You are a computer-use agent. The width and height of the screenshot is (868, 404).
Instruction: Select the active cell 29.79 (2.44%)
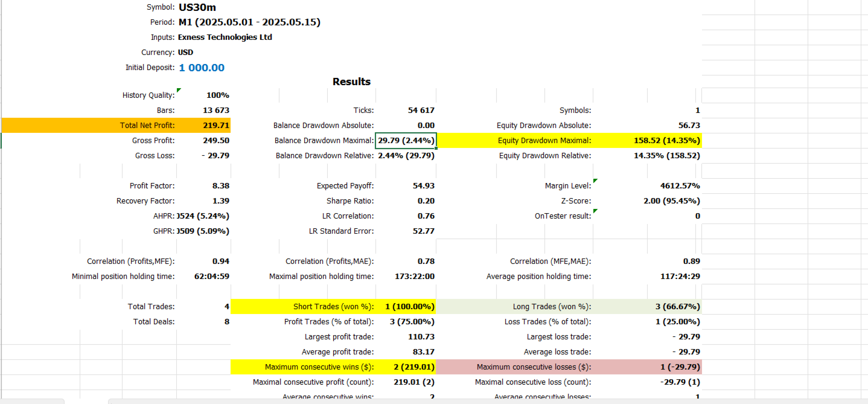tap(406, 141)
